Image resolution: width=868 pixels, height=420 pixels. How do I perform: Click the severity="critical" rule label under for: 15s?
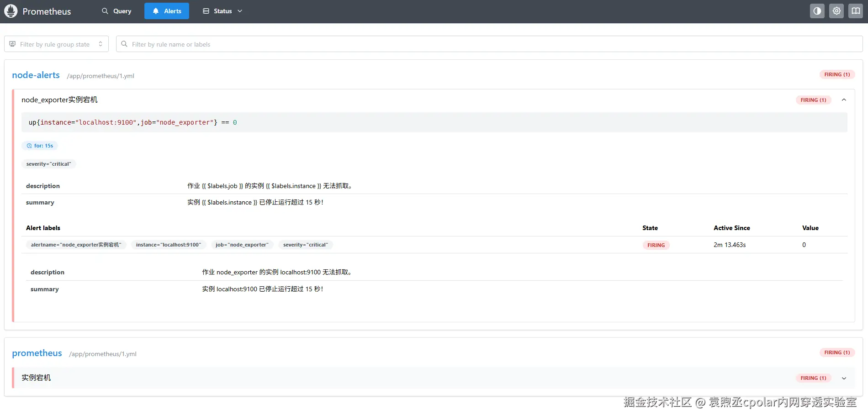49,164
